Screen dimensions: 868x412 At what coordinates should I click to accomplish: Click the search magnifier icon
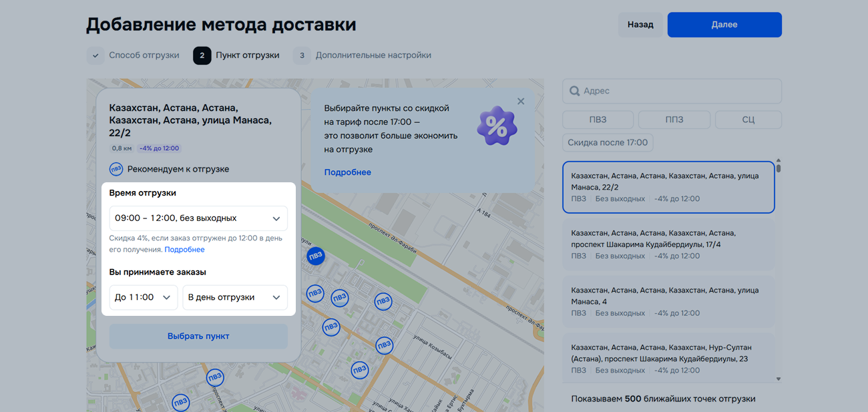[x=574, y=91]
